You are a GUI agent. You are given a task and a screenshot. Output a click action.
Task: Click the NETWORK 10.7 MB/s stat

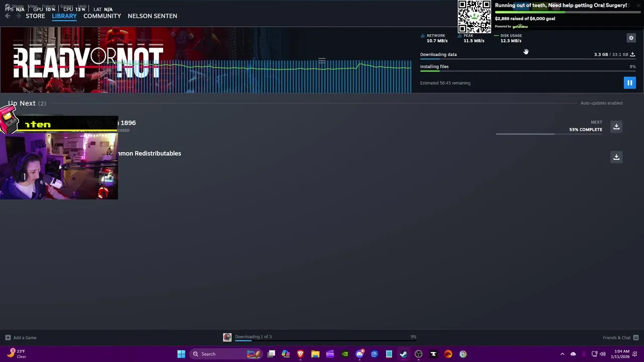(435, 38)
